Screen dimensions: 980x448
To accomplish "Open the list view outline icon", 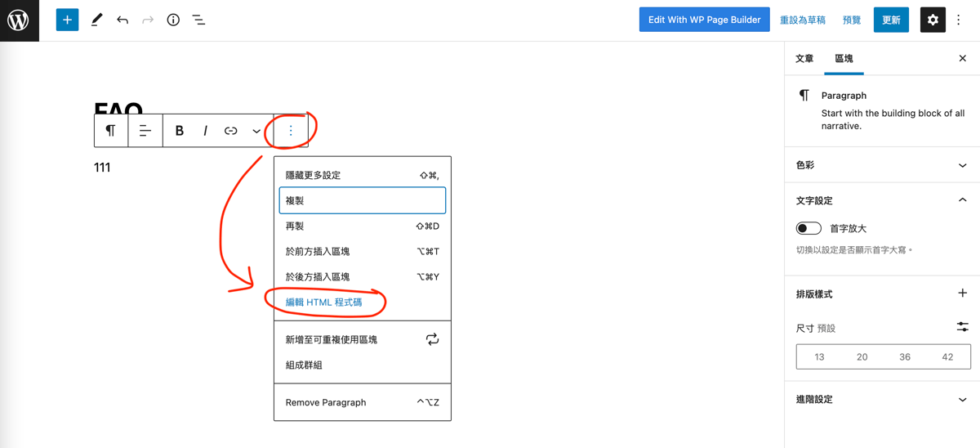I will 198,20.
